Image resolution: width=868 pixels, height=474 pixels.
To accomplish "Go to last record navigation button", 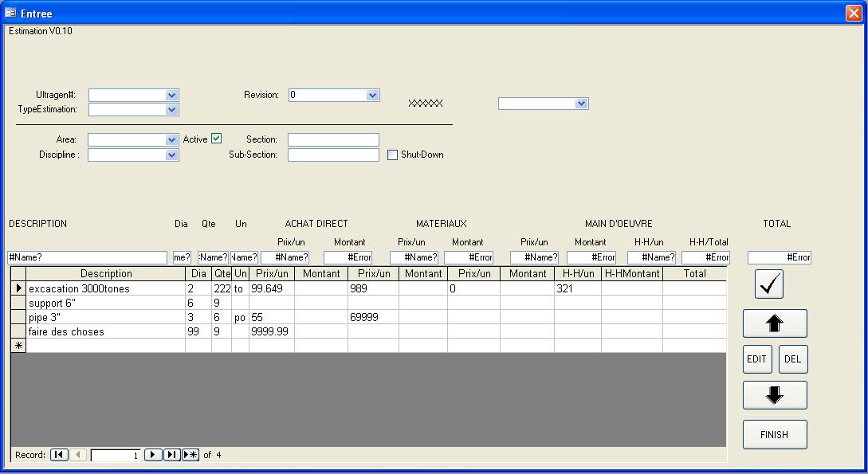I will [x=171, y=455].
